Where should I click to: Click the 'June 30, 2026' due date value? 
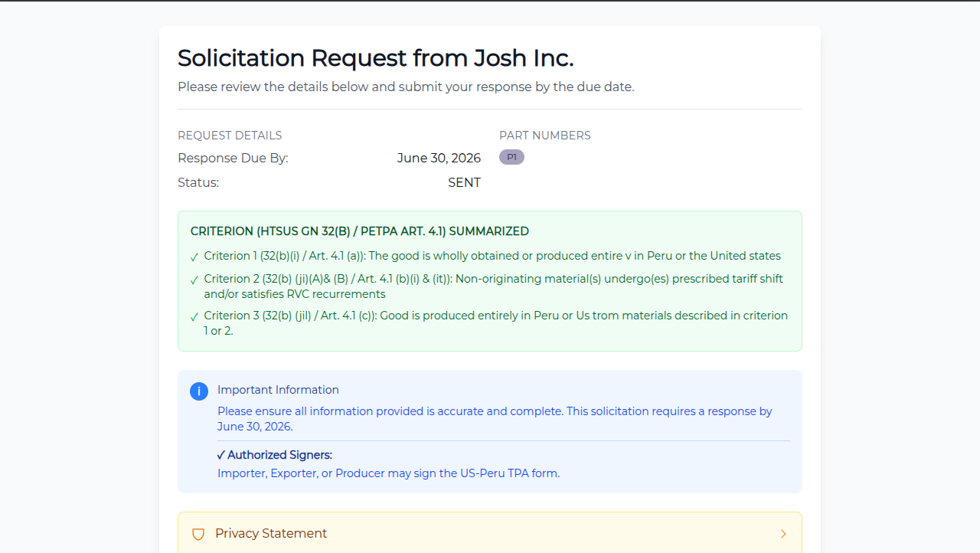tap(439, 159)
